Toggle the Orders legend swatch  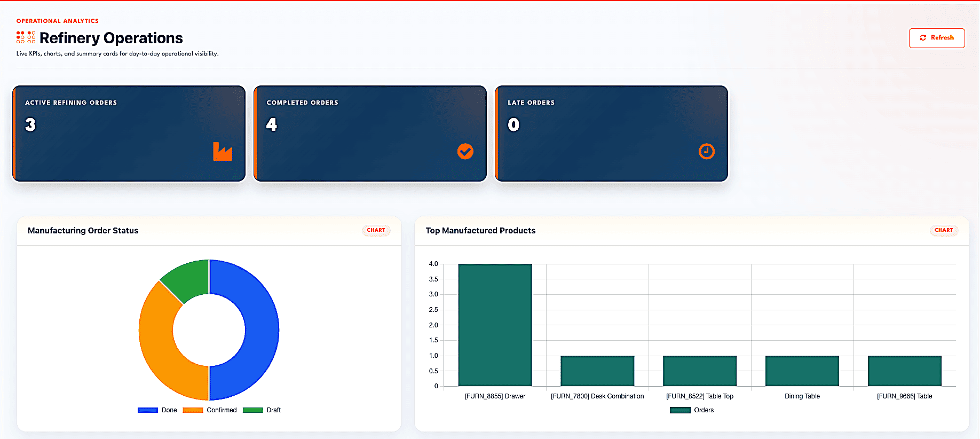tap(680, 410)
